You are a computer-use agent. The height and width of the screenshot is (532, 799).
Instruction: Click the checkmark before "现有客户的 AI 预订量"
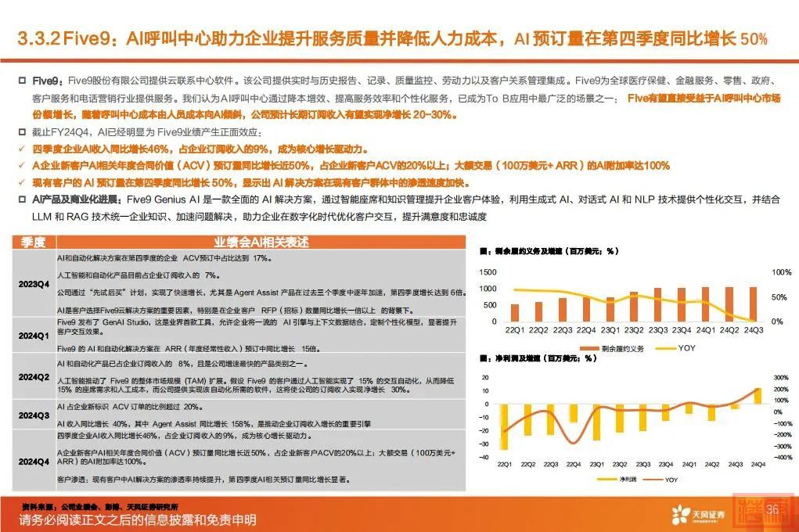(x=21, y=182)
